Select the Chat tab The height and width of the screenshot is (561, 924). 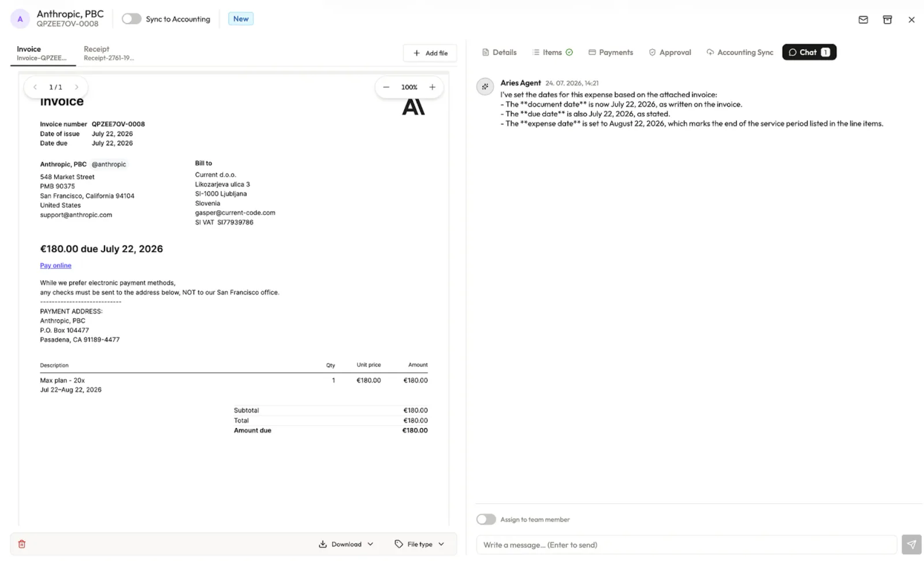(x=809, y=53)
